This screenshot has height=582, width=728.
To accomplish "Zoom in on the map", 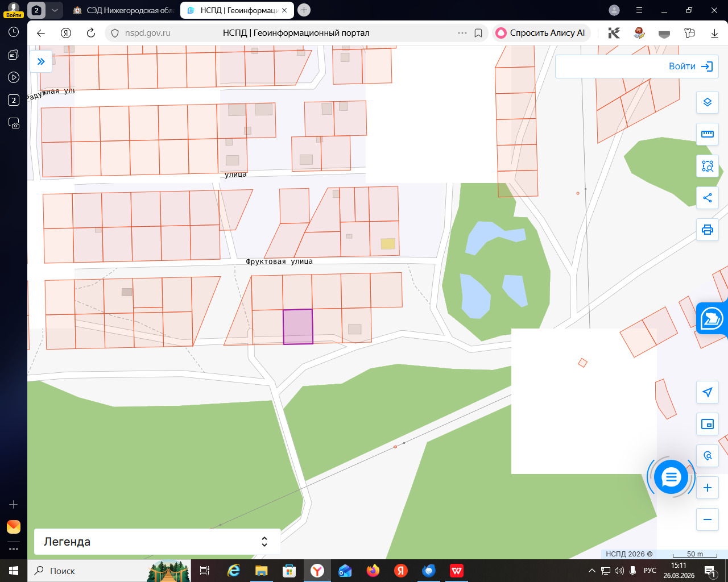I will (708, 488).
